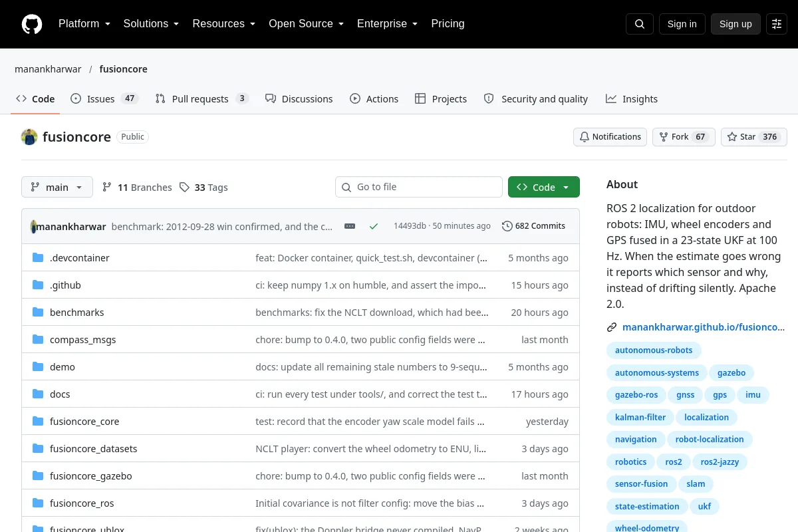This screenshot has height=532, width=798.
Task: Expand the Platform menu
Action: (x=84, y=24)
